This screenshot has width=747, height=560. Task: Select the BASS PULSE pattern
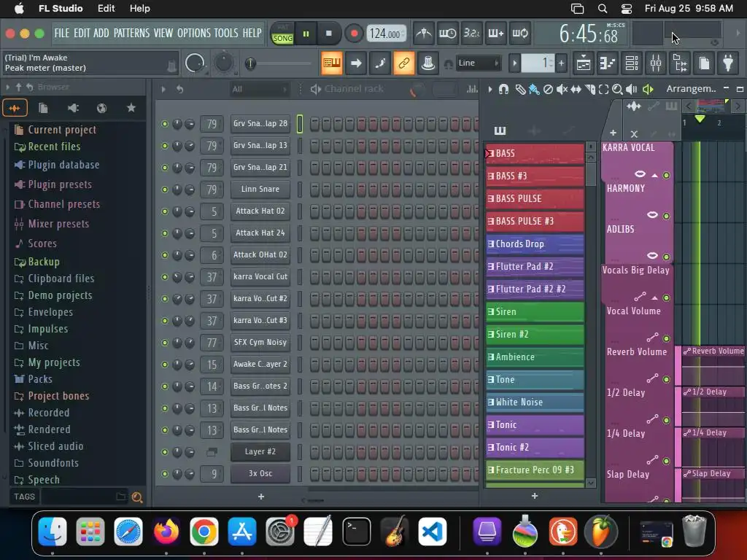coord(535,198)
